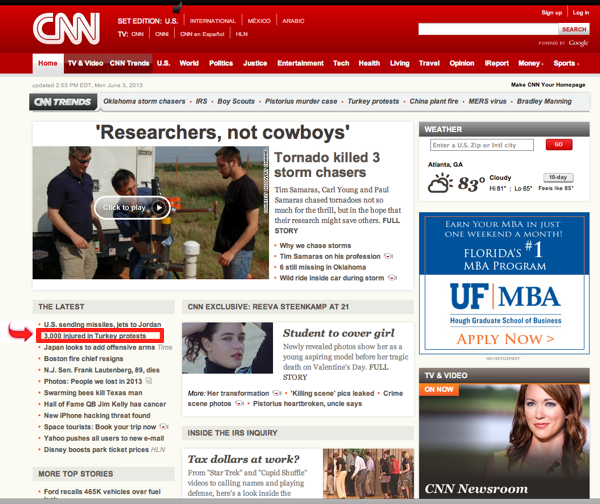The height and width of the screenshot is (504, 600).
Task: Open 6 still missing in Oklahoma
Action: pyautogui.click(x=323, y=267)
